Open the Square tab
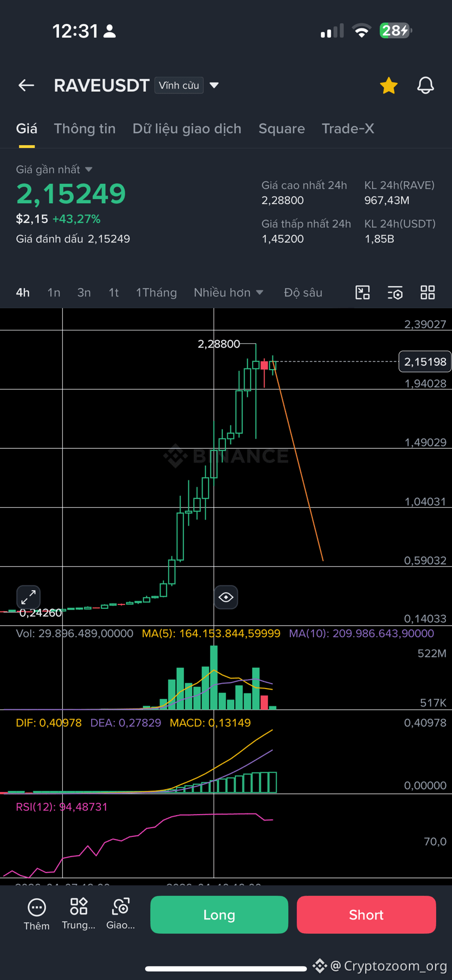Viewport: 452px width, 980px height. (x=282, y=129)
